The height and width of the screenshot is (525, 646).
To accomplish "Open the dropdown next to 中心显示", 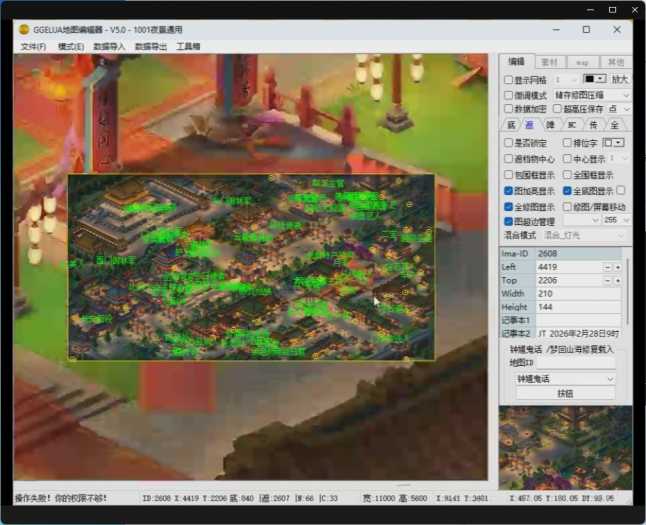I will (619, 159).
